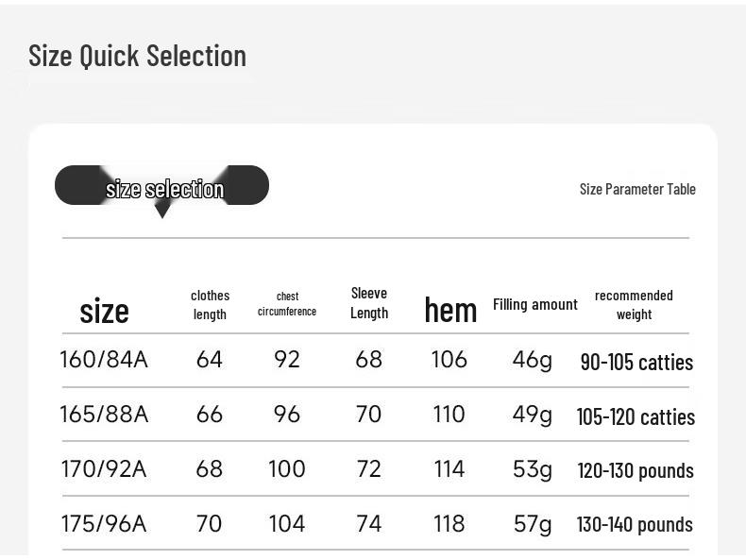Screen dimensions: 746x560
Task: Click the 'recommended weight' column header
Action: (634, 304)
